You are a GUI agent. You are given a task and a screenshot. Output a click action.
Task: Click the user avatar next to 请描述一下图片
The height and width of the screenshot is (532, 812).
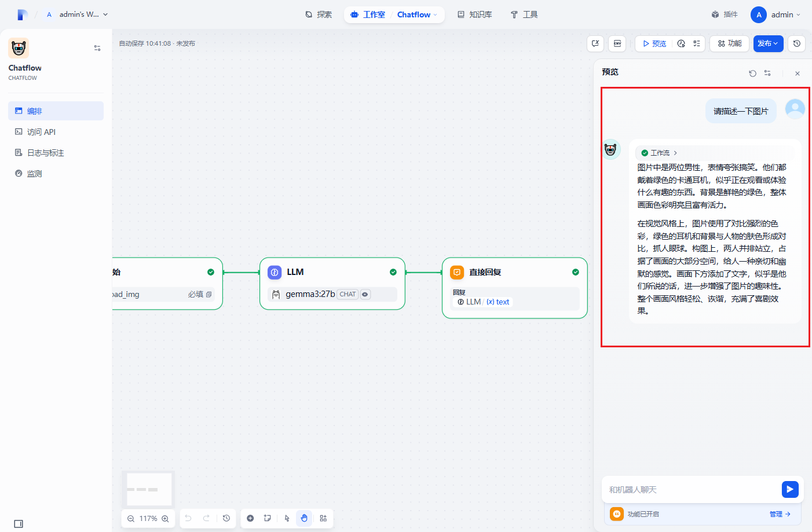795,109
